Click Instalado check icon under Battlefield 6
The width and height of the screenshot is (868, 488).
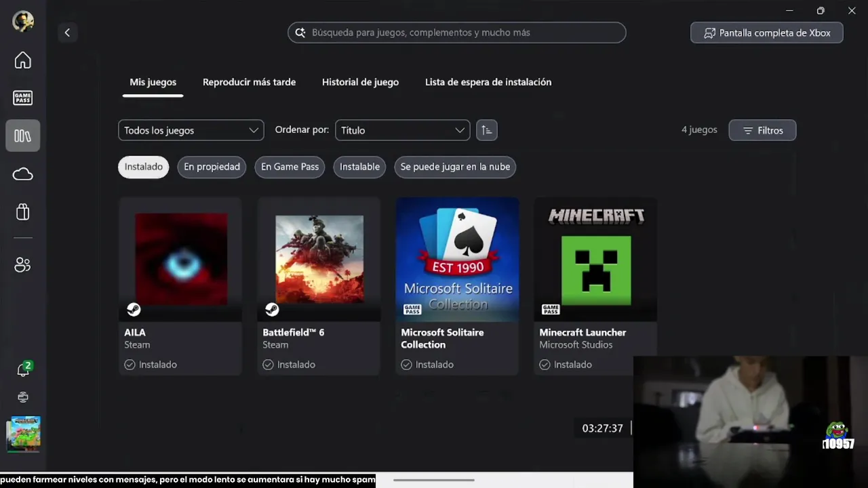pyautogui.click(x=268, y=365)
